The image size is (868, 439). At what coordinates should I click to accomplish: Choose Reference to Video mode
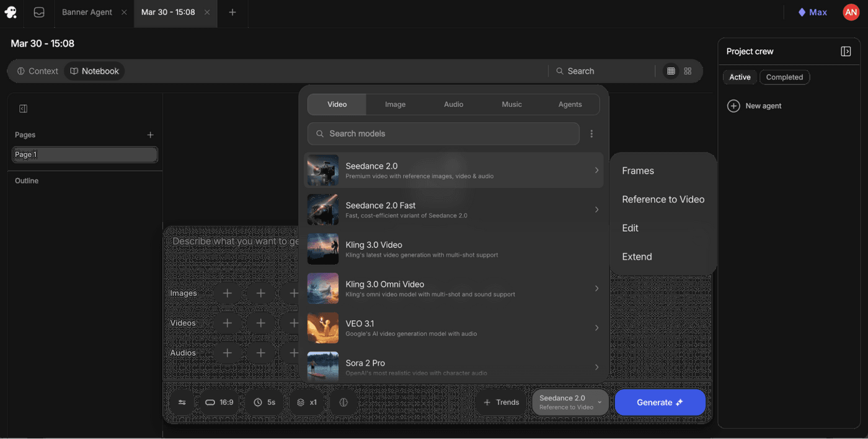663,200
